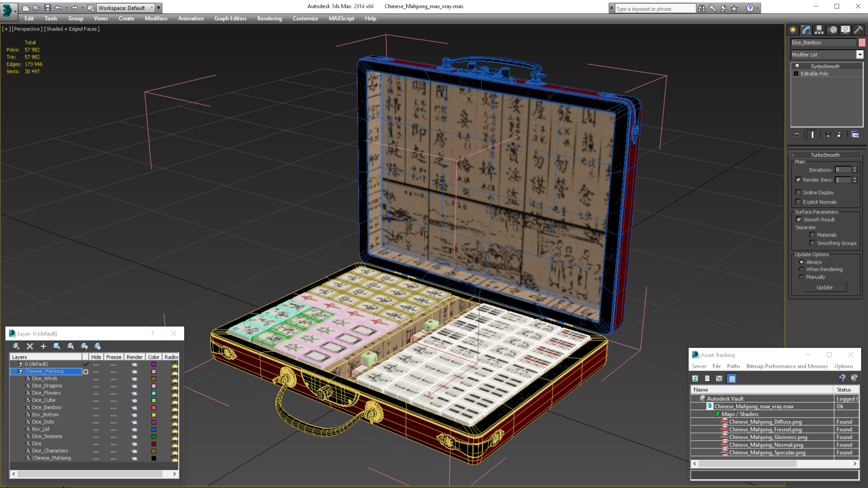The height and width of the screenshot is (488, 868).
Task: Click the Box_Lid layer color swatch
Action: 154,429
